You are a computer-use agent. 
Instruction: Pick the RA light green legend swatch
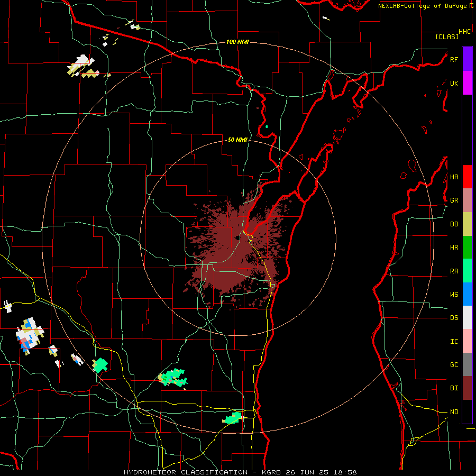click(467, 270)
